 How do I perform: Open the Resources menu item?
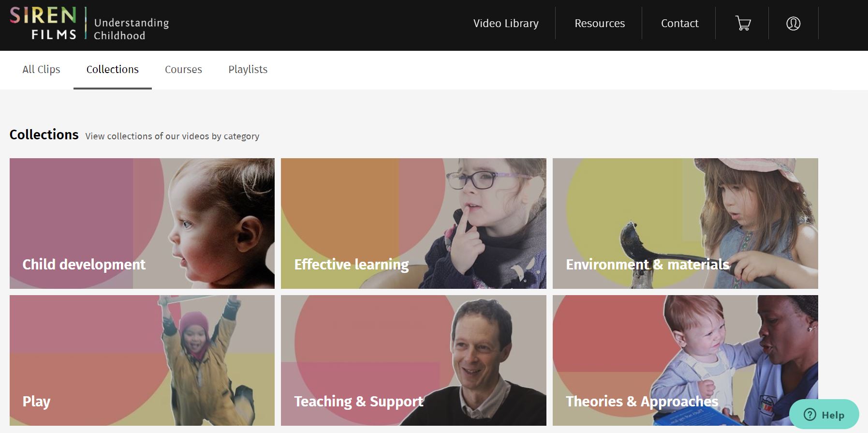(x=600, y=23)
